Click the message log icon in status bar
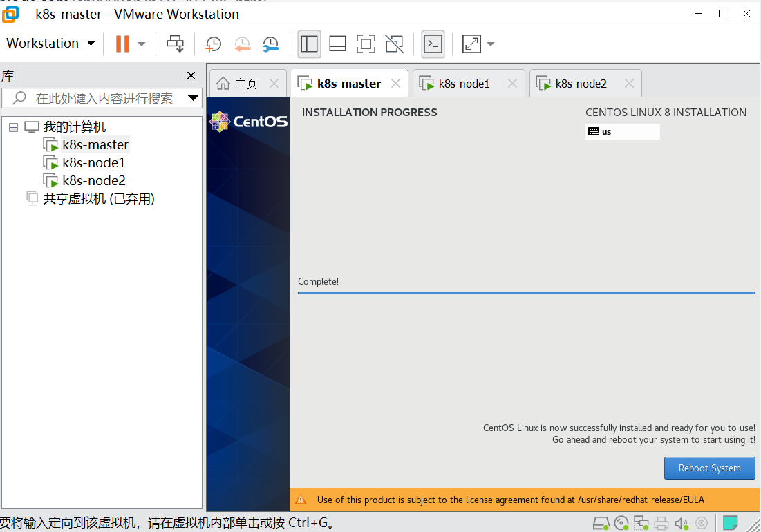This screenshot has height=532, width=761. 731,523
